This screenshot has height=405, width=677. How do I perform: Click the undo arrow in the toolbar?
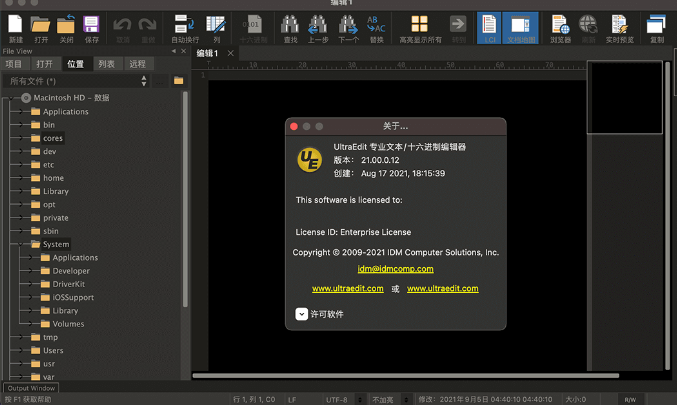click(x=122, y=25)
